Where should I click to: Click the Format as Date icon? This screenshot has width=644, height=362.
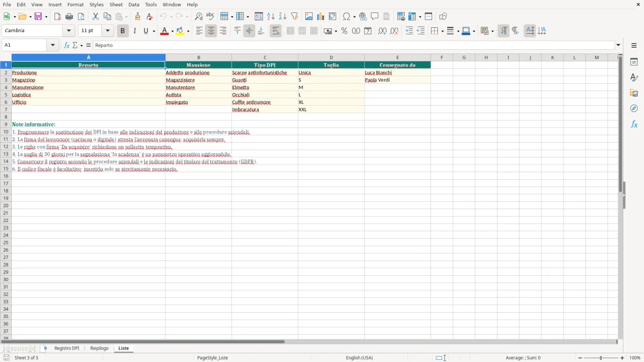[368, 31]
